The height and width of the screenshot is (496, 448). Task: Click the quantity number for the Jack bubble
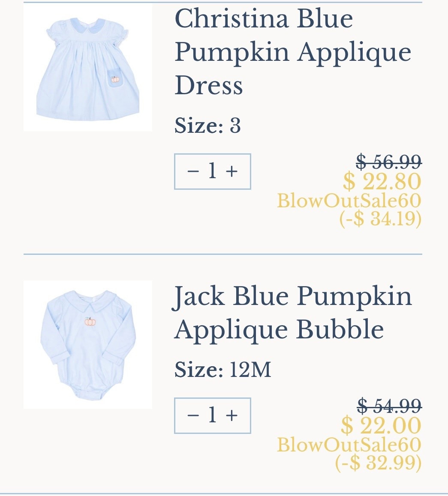pos(212,415)
